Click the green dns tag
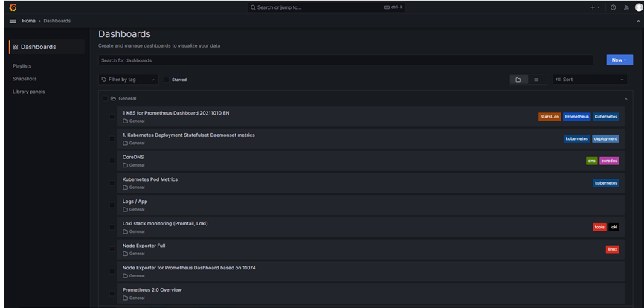The height and width of the screenshot is (308, 644). click(591, 161)
